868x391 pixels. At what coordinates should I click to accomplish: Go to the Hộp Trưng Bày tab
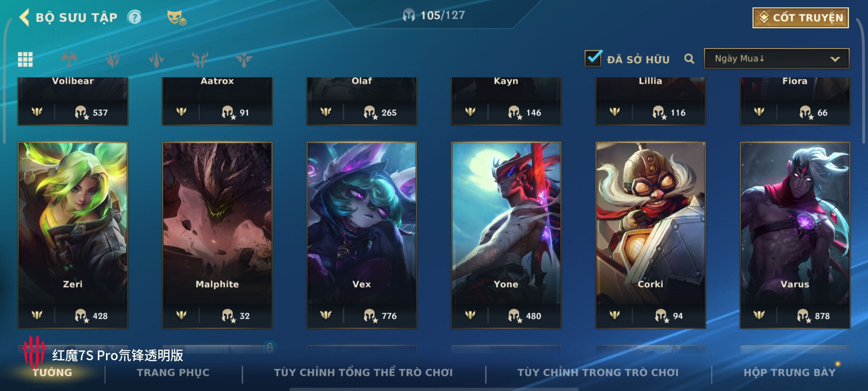[790, 372]
